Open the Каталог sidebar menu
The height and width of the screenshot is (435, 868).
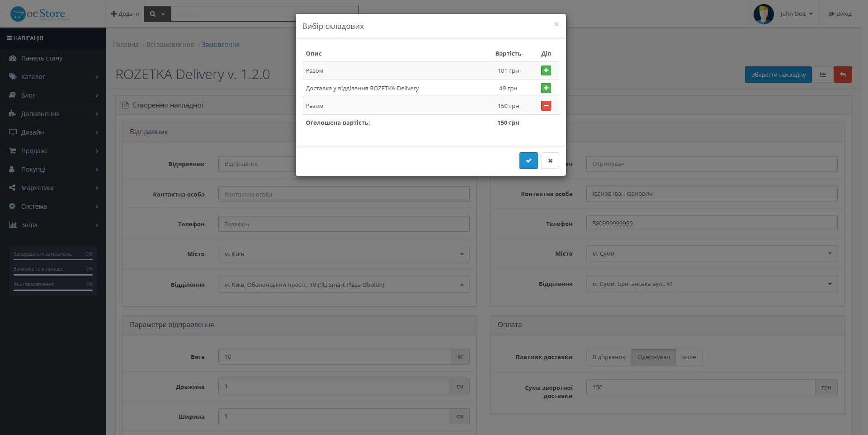(53, 77)
